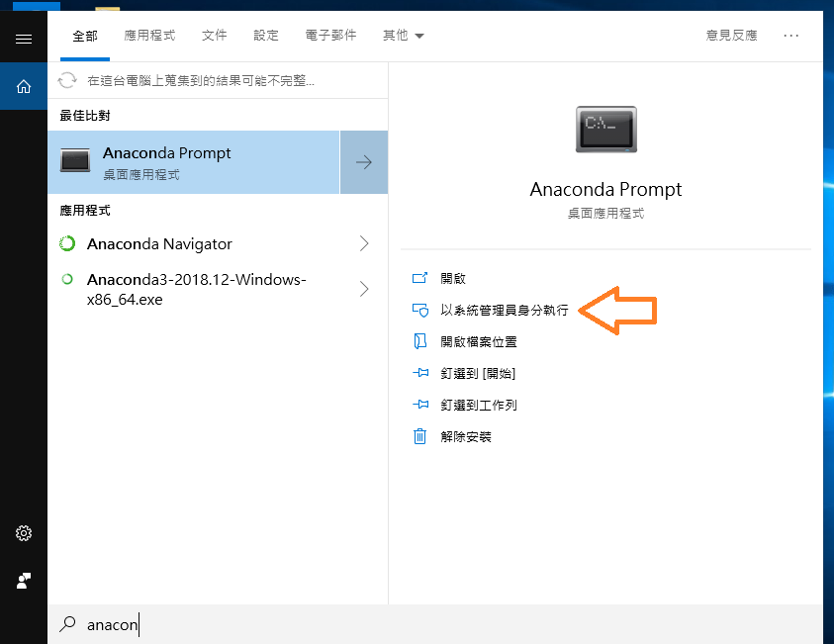Select 解除安裝

pyautogui.click(x=466, y=436)
